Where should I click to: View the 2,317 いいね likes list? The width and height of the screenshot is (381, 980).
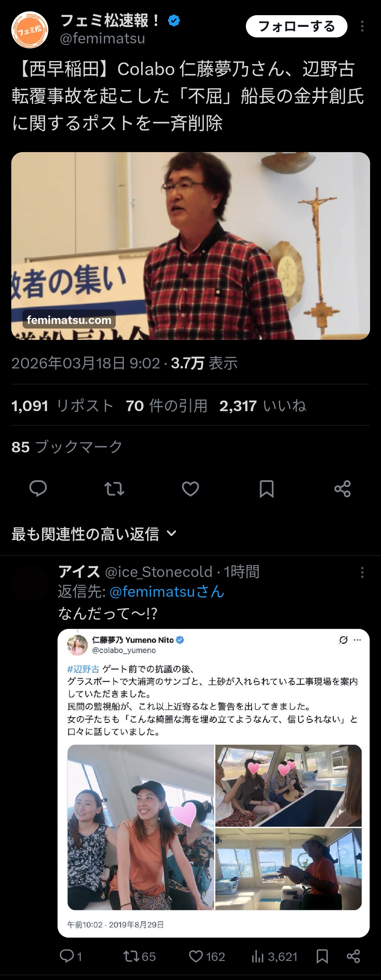[x=262, y=405]
